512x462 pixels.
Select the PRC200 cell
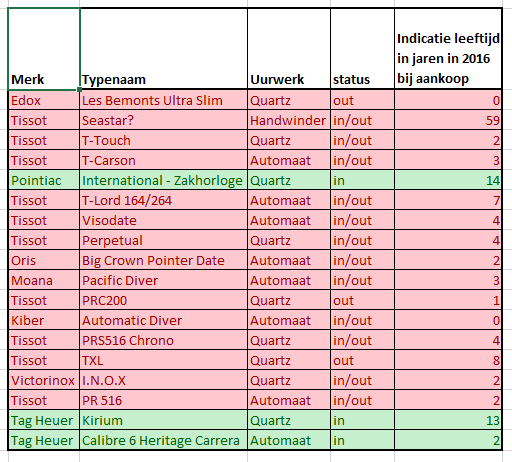(164, 300)
